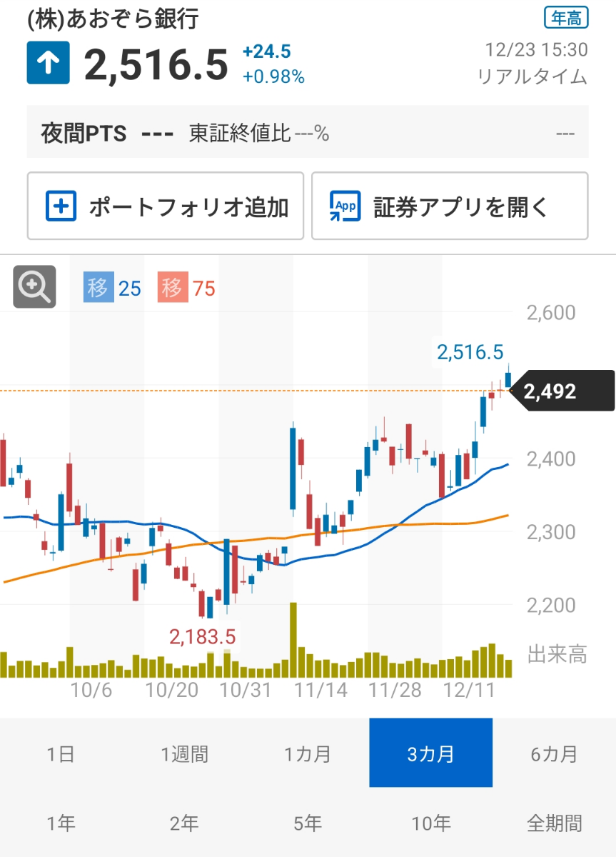Click the plus icon for portfolio add
This screenshot has width=616, height=857.
pyautogui.click(x=61, y=206)
